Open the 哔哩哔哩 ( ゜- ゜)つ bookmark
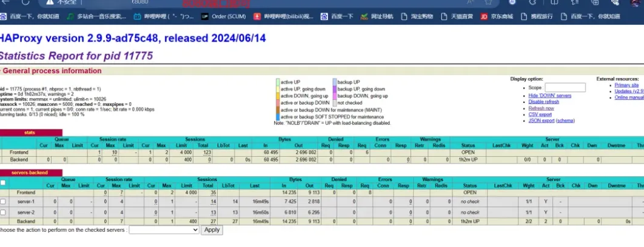Viewport: 644px width, 247px height. [x=164, y=17]
